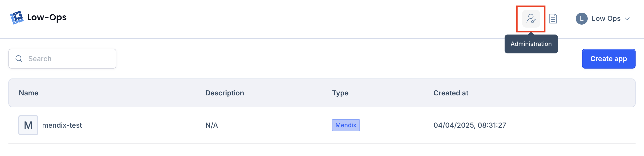Sort by the Name column header
Viewport: 644px width, 156px height.
click(x=29, y=93)
